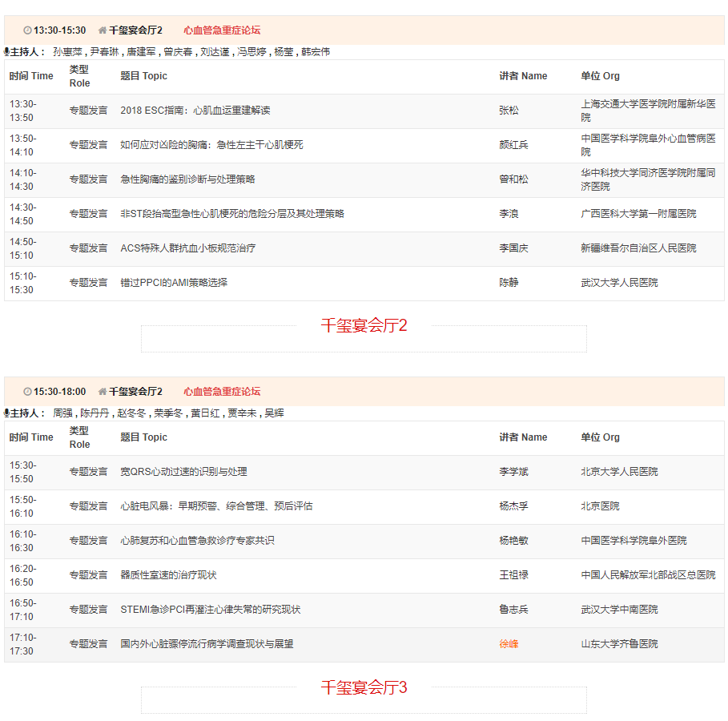
Task: Click host name 韩宏伟
Action: tap(316, 51)
